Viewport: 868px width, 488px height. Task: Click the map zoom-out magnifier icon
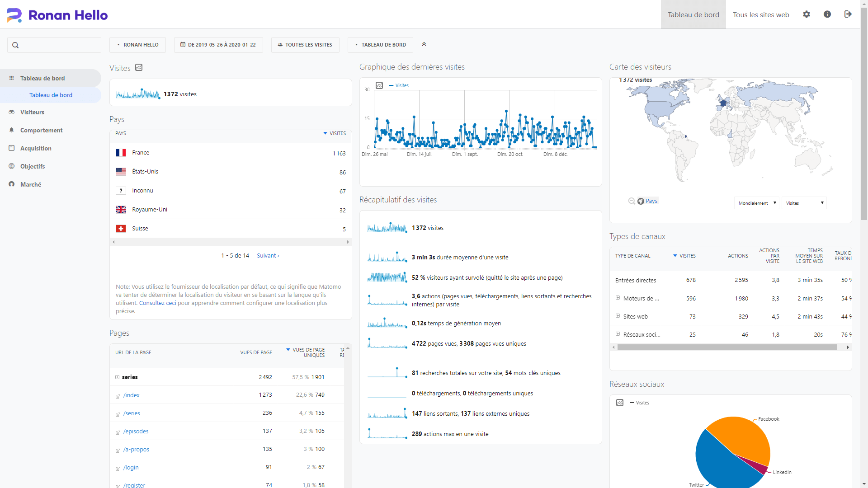[x=632, y=201]
